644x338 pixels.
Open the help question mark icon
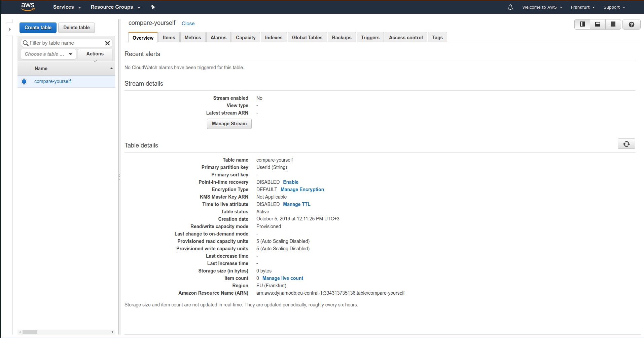[x=631, y=24]
